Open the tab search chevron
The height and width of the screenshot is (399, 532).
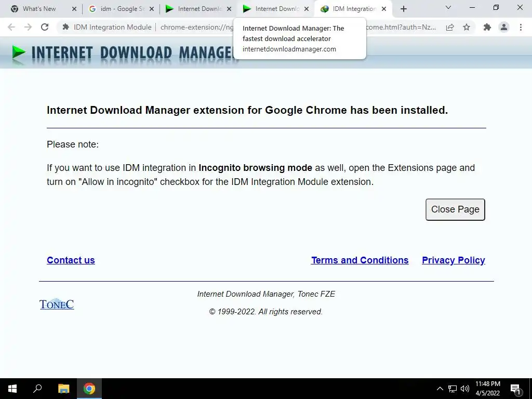[448, 7]
